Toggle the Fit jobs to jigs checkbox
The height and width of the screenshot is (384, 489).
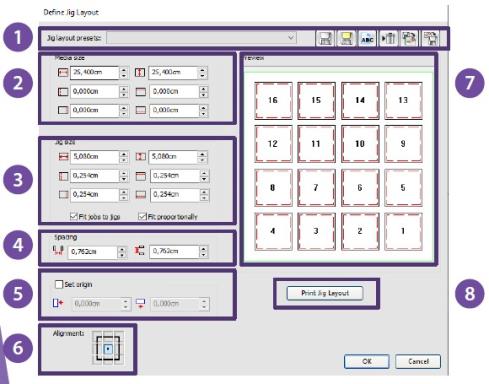click(x=74, y=217)
